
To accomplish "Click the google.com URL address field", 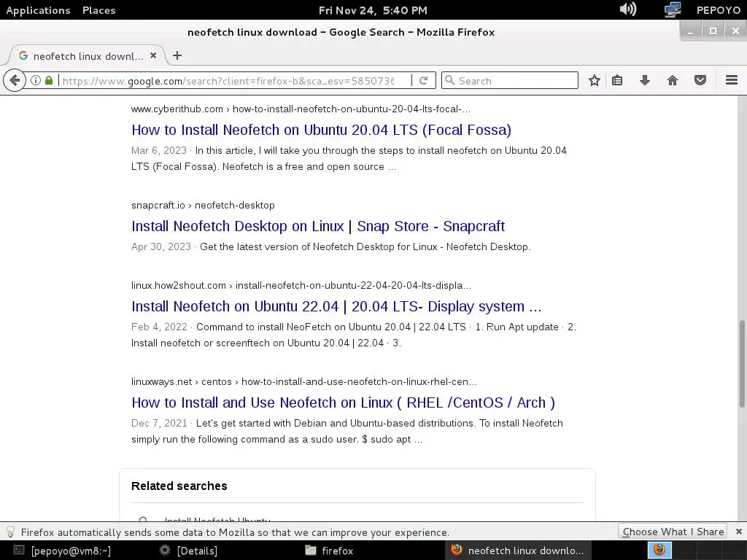I will (228, 80).
